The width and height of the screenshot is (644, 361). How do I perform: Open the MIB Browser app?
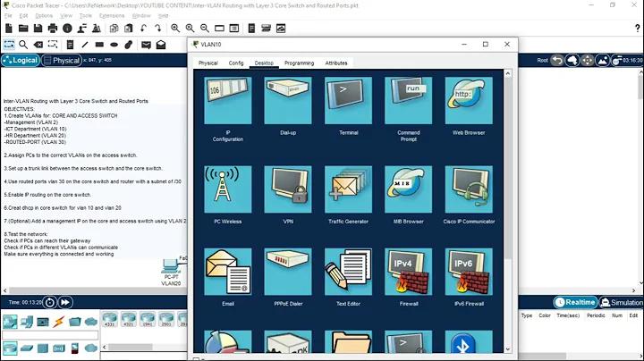tap(408, 189)
